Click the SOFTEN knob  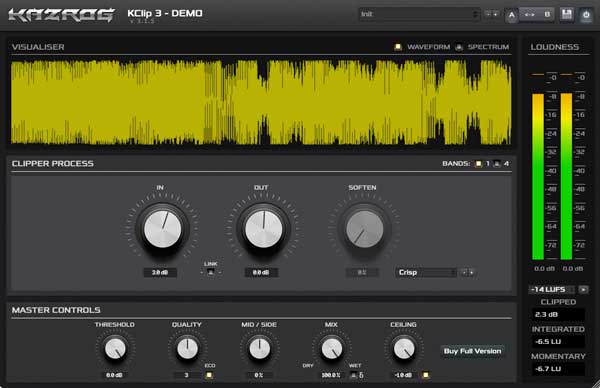(364, 229)
